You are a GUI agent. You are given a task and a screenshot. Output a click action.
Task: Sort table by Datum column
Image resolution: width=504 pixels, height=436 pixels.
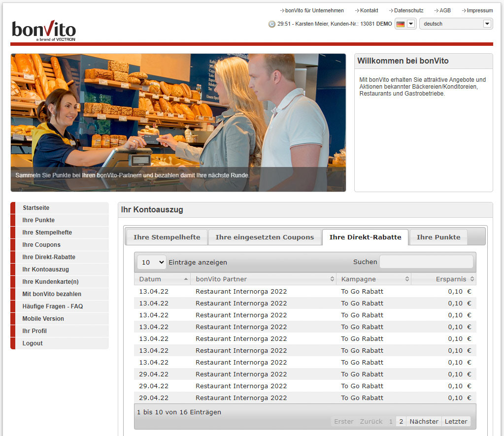162,279
